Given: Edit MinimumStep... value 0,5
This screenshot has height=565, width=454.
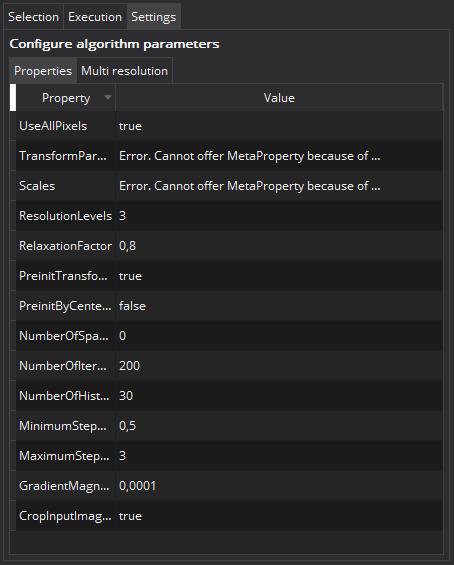Looking at the screenshot, I should (279, 426).
